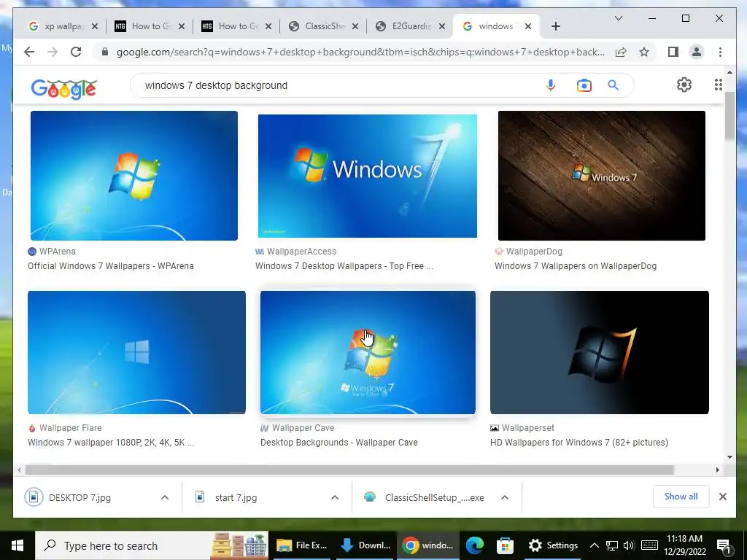Click the forward navigation arrow
The image size is (747, 560).
click(x=53, y=52)
